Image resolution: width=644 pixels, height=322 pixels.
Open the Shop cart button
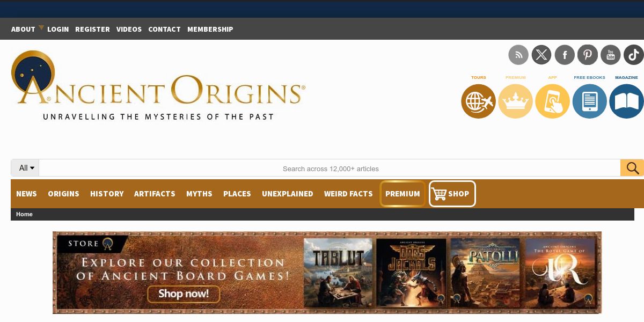[x=452, y=194]
